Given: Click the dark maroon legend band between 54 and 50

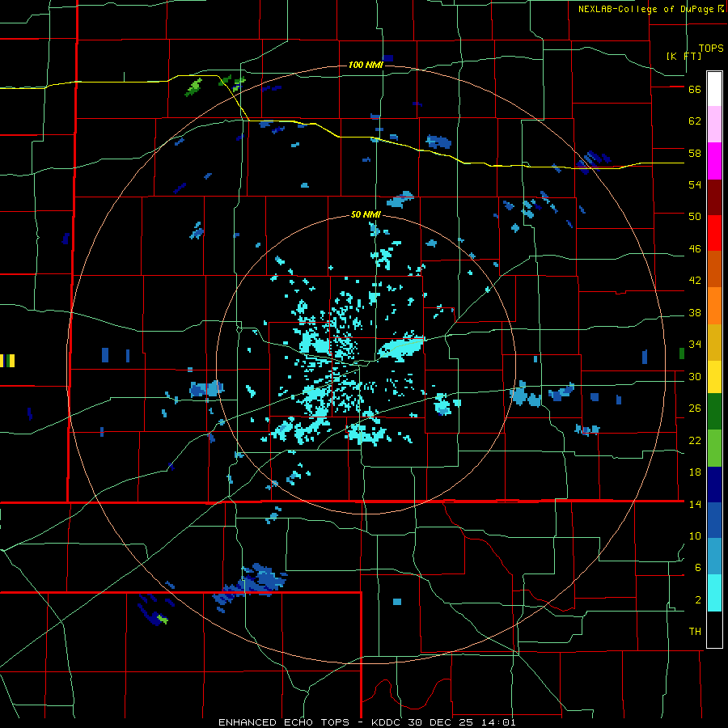Looking at the screenshot, I should click(714, 197).
